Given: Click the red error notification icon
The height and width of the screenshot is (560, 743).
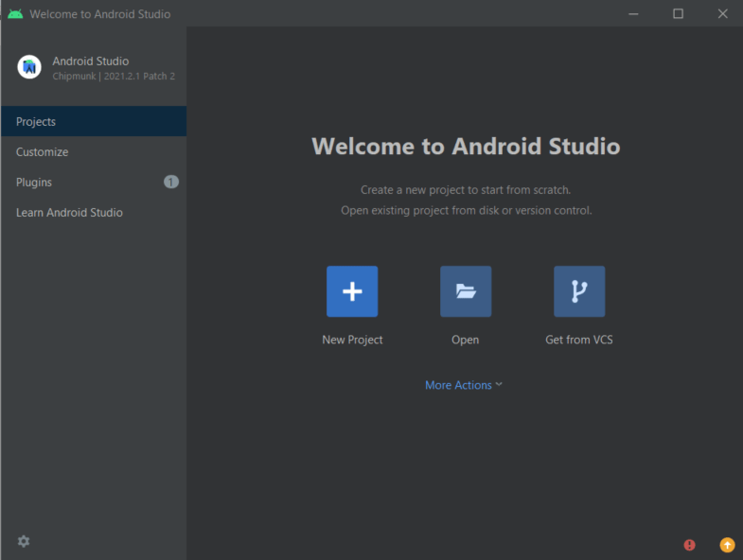Looking at the screenshot, I should (x=689, y=545).
